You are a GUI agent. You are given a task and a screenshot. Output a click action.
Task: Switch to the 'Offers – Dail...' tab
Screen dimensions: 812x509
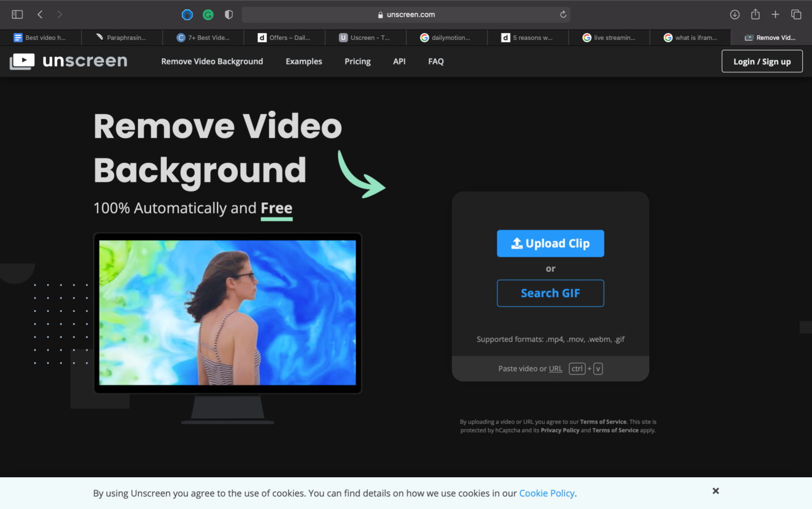click(284, 37)
